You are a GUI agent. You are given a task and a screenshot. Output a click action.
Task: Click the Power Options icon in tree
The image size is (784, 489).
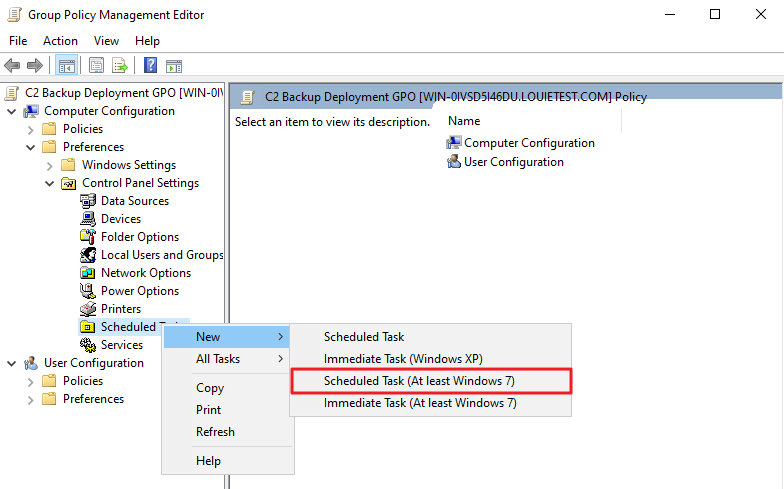tap(88, 291)
